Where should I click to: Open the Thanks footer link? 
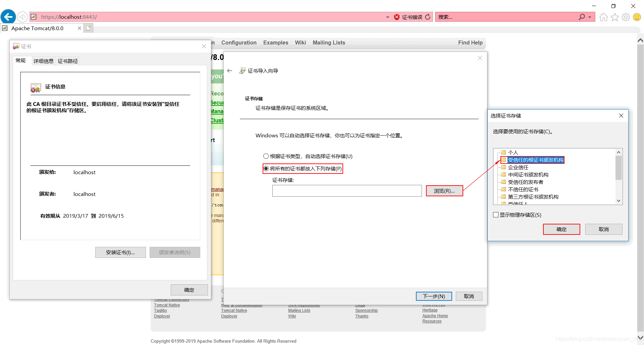point(362,316)
